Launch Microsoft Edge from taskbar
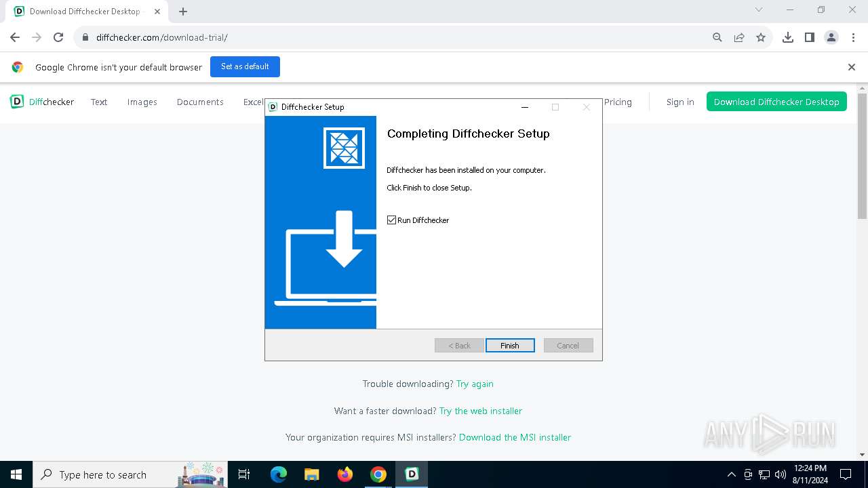This screenshot has width=868, height=488. [279, 474]
